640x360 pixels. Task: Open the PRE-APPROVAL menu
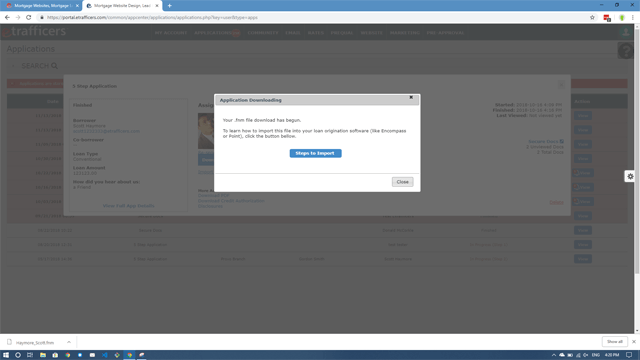445,33
